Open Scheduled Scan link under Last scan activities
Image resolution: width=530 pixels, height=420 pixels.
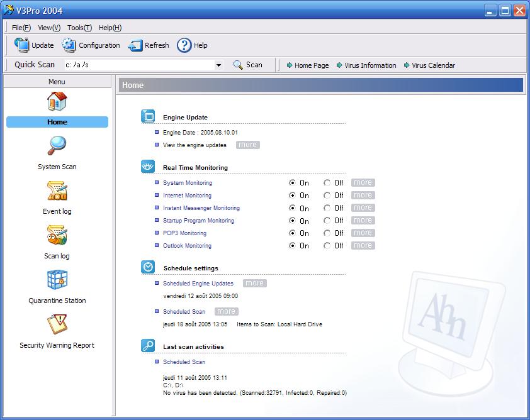click(x=184, y=362)
